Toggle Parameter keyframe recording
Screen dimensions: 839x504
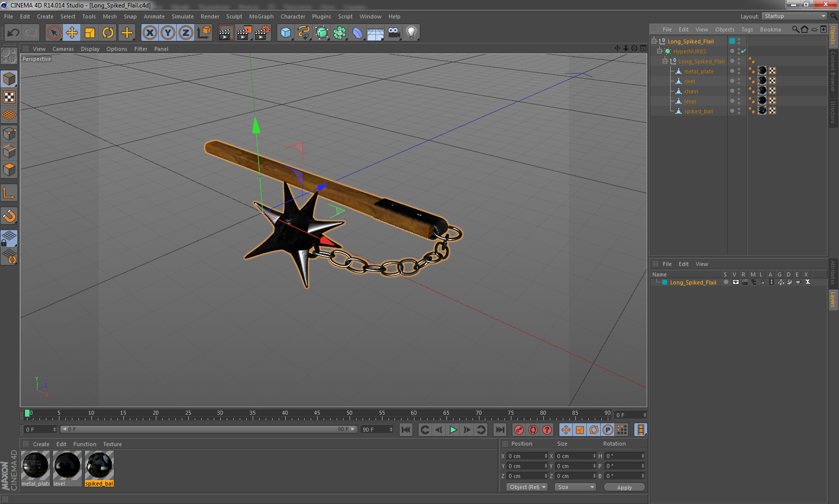click(x=608, y=430)
